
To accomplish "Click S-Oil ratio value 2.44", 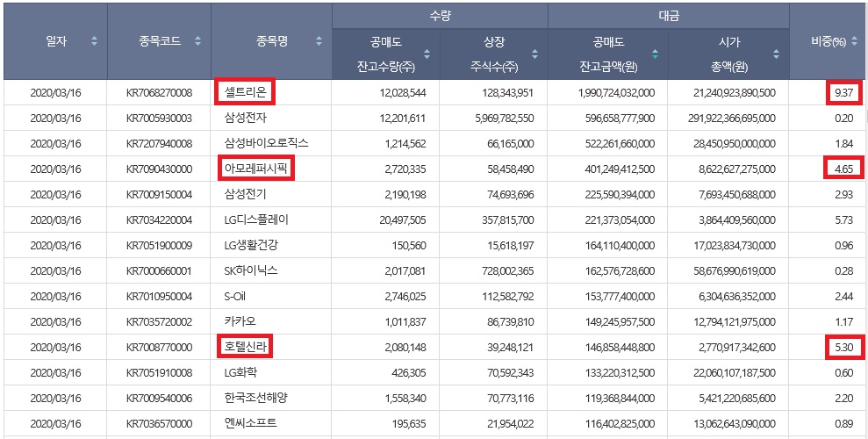I will click(843, 296).
